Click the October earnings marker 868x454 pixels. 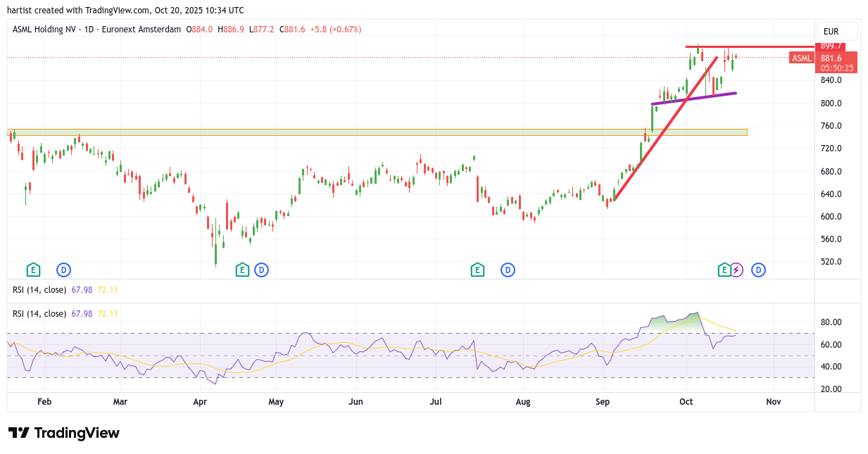click(724, 270)
